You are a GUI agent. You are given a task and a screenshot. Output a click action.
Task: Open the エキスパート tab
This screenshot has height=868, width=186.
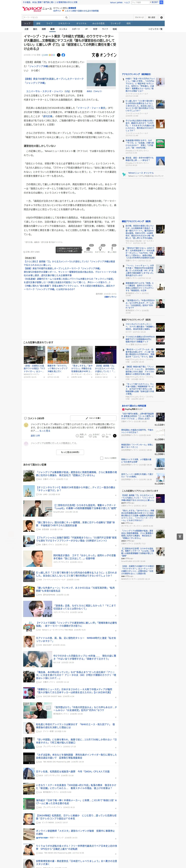coord(64,23)
